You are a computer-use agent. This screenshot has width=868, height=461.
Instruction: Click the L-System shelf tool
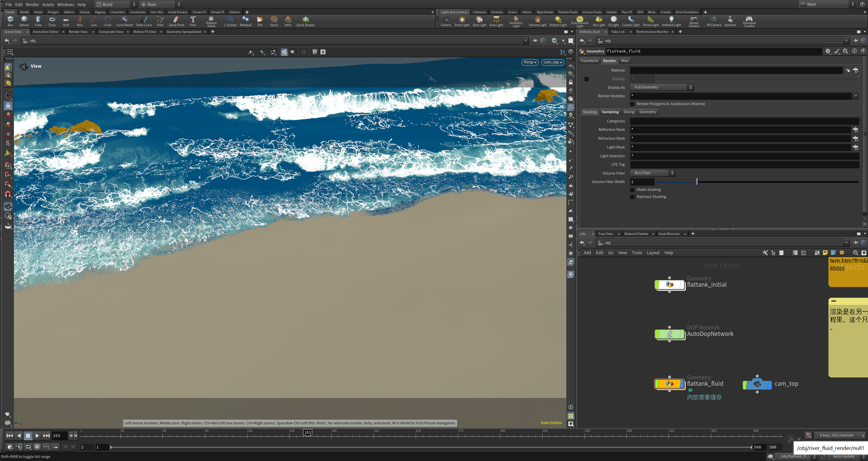point(230,21)
